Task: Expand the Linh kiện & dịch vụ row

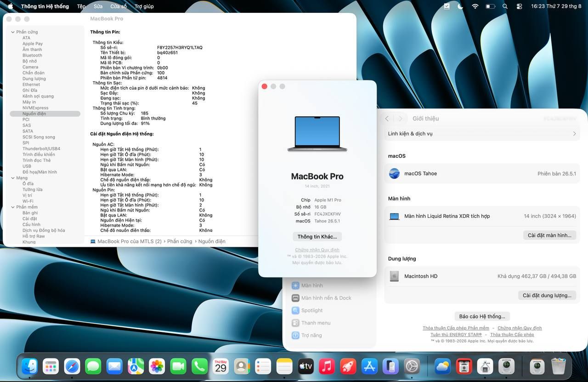Action: point(482,134)
